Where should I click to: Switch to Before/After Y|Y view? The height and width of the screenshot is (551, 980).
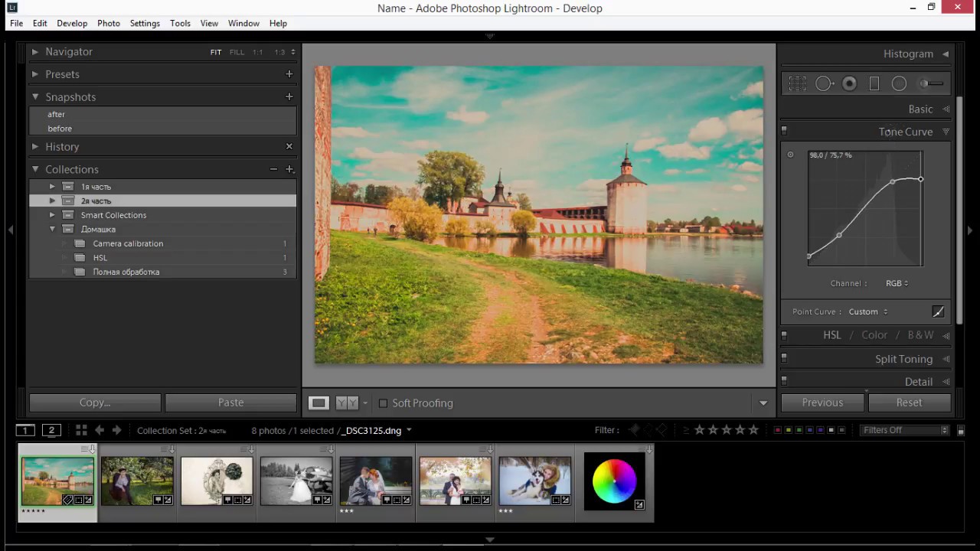point(347,403)
